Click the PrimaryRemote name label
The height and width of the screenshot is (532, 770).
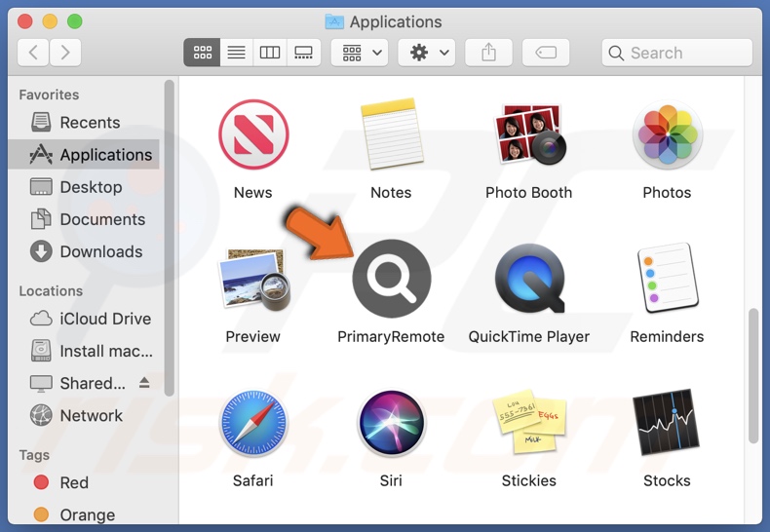pos(391,337)
